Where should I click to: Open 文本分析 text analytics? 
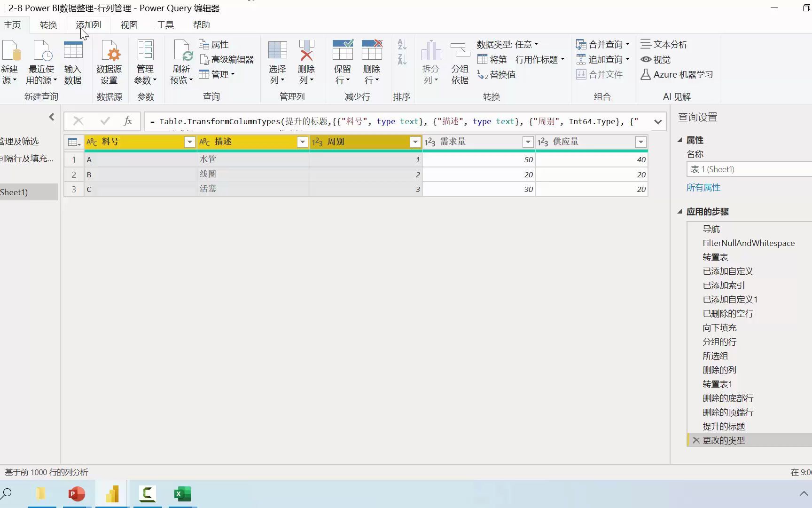coord(664,44)
